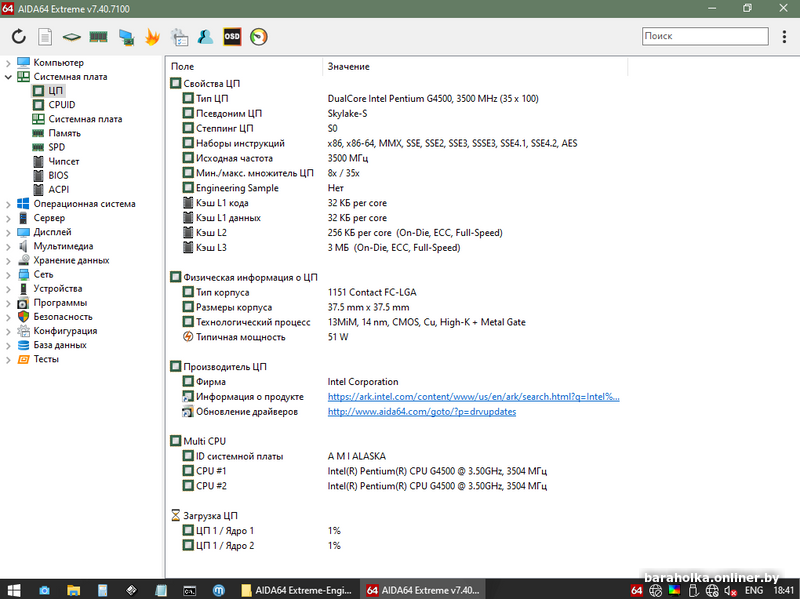The width and height of the screenshot is (800, 599).
Task: Click the gauge-shaped toolbar icon
Action: click(x=259, y=37)
